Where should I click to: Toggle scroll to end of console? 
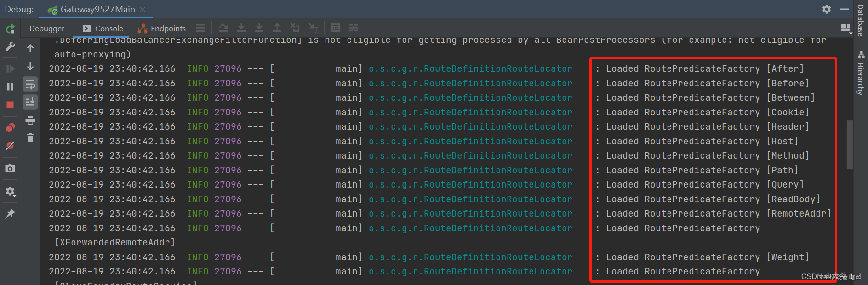click(x=30, y=102)
